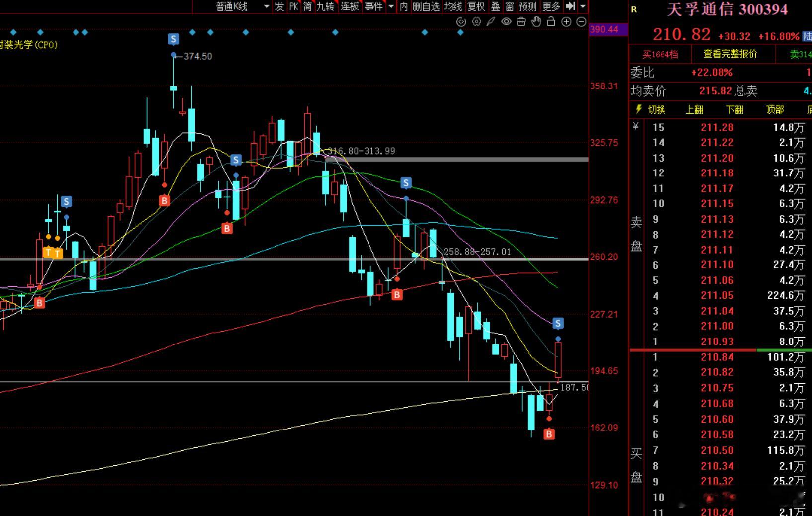Click the 叠 overlay toolbar button
812x516 pixels.
click(496, 6)
